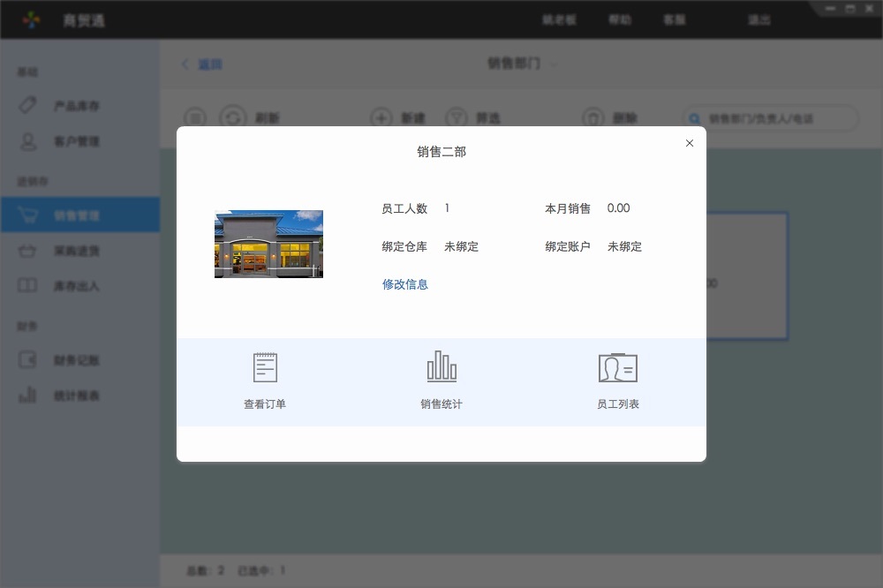Click the dialog title 销售二部
883x588 pixels.
pos(441,152)
